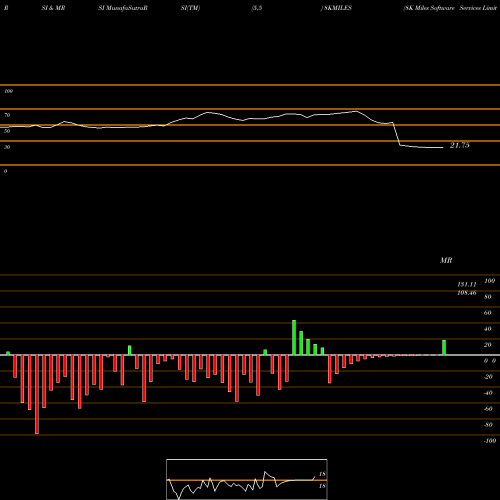Image resolution: width=500 pixels, height=500 pixels.
Task: Click the RSI axis label 70
Action: [7, 115]
